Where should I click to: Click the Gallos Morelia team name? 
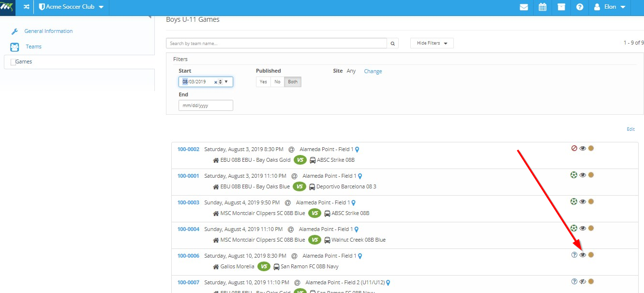pos(237,266)
